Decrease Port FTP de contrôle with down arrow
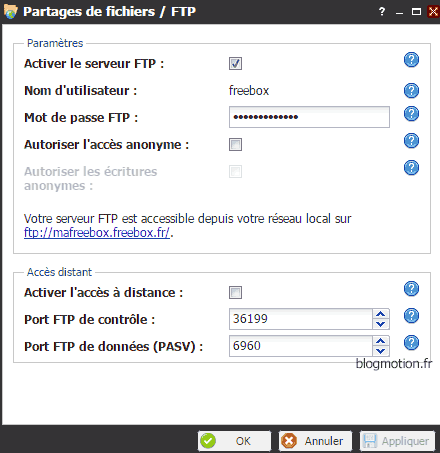 click(x=381, y=324)
